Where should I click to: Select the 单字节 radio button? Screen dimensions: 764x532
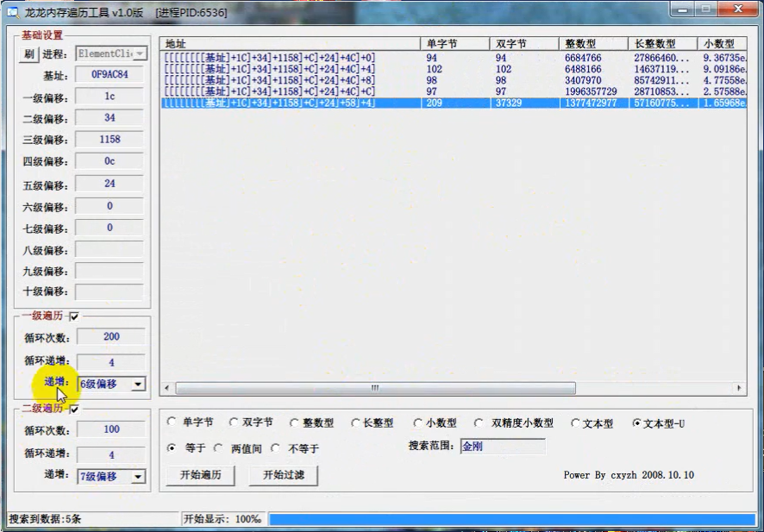click(172, 422)
